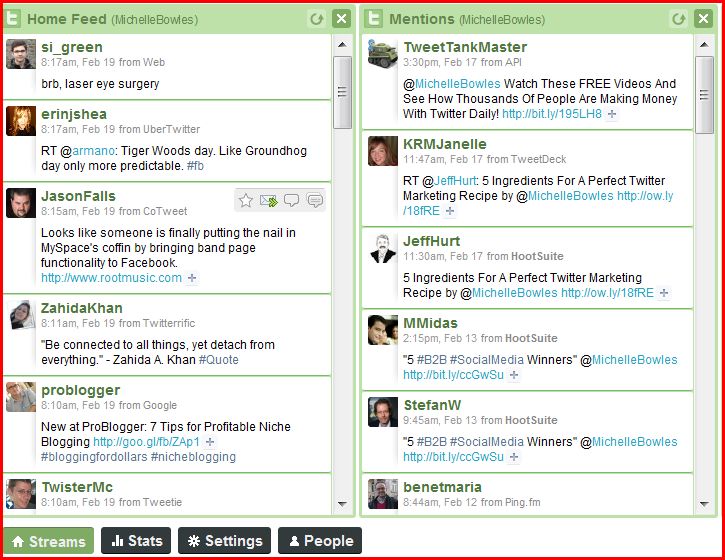Open the #fb hashtag
Screen dimensions: 725x560
point(195,166)
